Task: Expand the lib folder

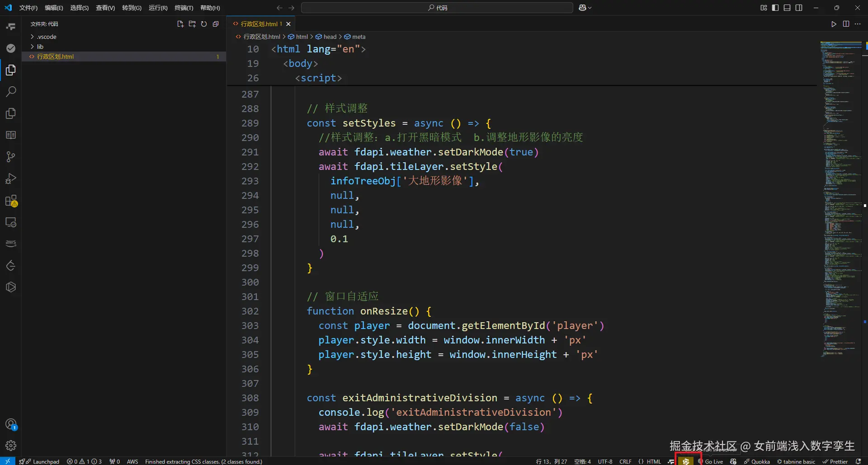Action: pos(40,47)
